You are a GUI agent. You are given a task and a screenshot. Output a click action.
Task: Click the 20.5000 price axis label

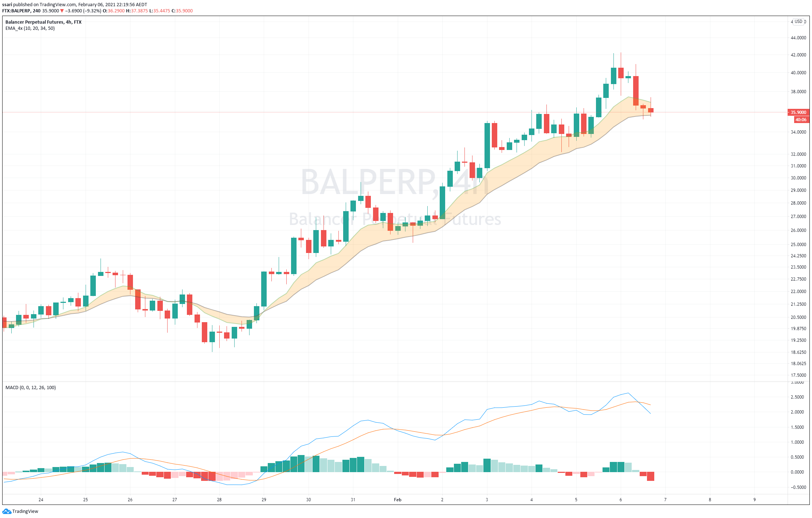coord(798,317)
